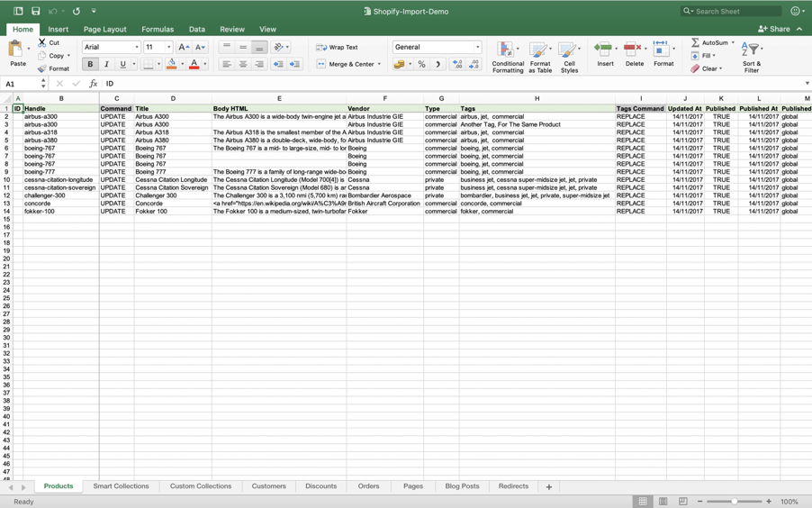Click the Save icon in title bar
Screen dimensions: 812x508
tap(36, 11)
